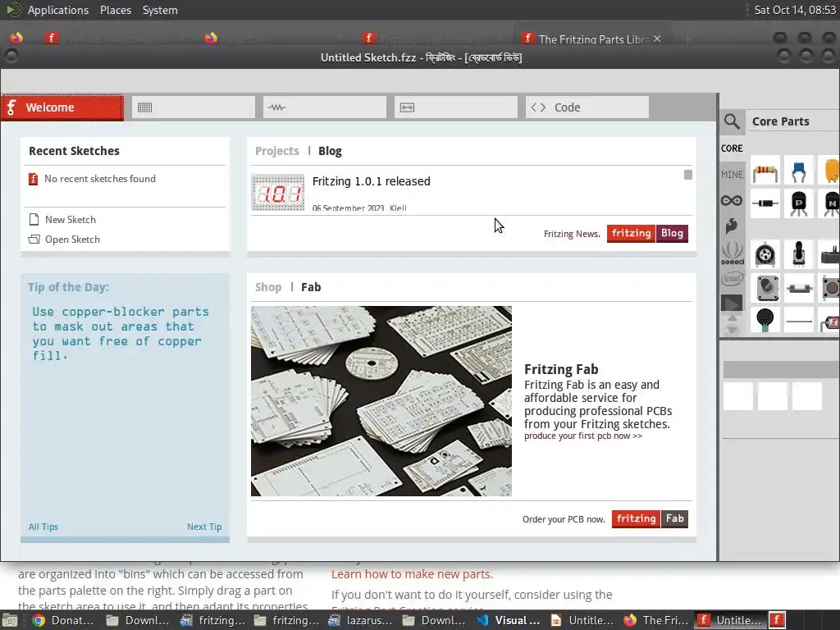Screen dimensions: 840x630
Task: Switch to the schematic view tab
Action: 325,107
